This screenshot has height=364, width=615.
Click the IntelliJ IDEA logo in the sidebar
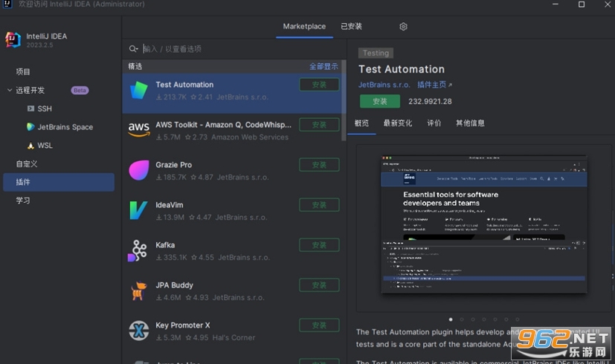[x=13, y=40]
